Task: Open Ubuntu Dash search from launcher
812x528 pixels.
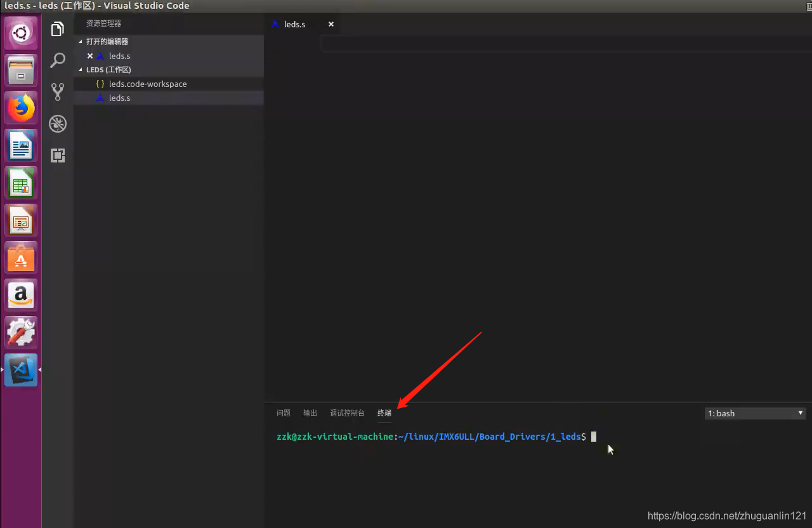Action: (21, 32)
